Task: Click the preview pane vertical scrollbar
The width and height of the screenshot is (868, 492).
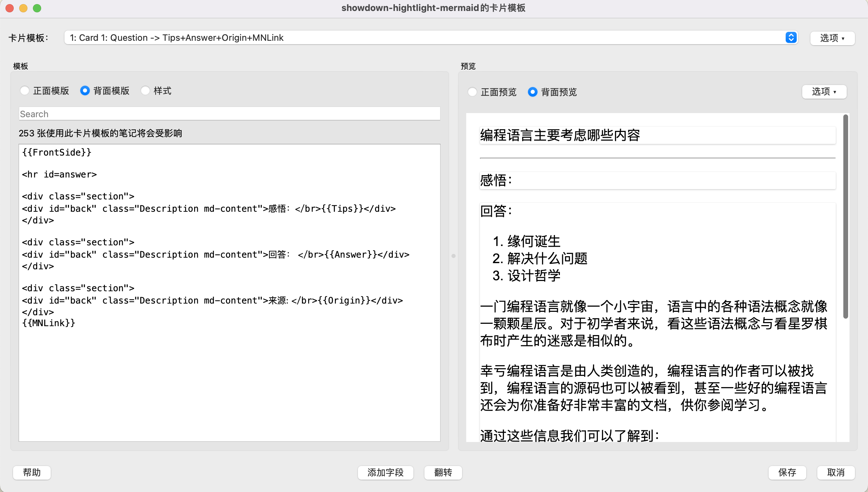Action: click(845, 216)
